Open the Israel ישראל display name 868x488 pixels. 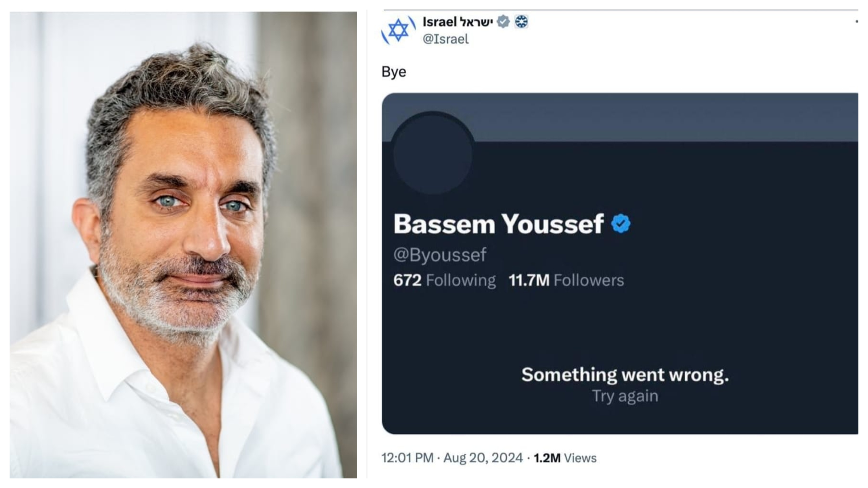[x=457, y=22]
